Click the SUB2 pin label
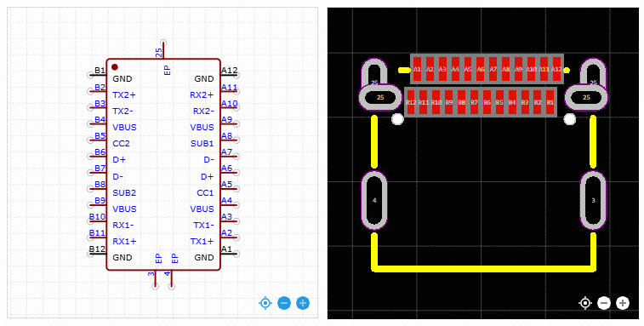This screenshot has width=644, height=326. 124,193
